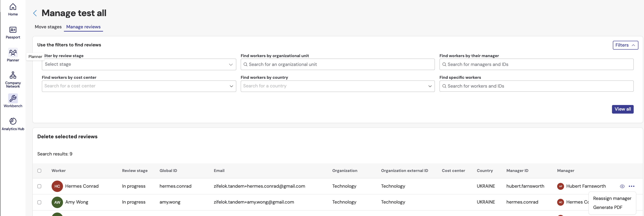Open the country search dropdown
The height and width of the screenshot is (216, 644).
pyautogui.click(x=337, y=86)
